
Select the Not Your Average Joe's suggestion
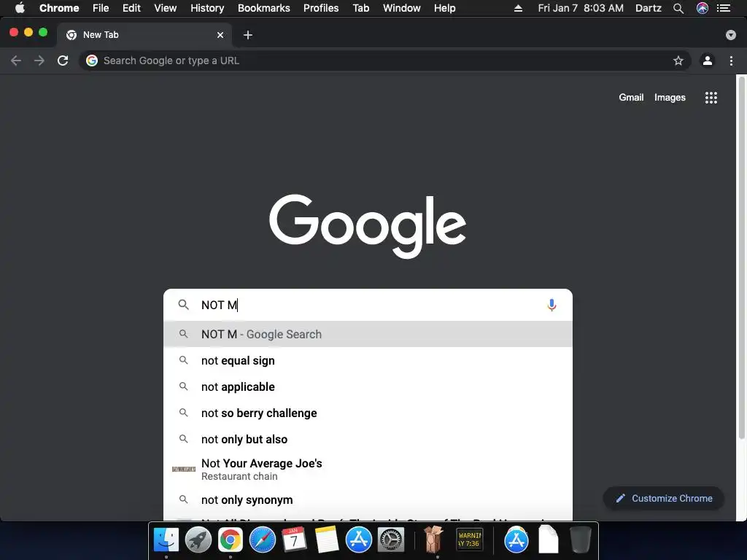(368, 469)
